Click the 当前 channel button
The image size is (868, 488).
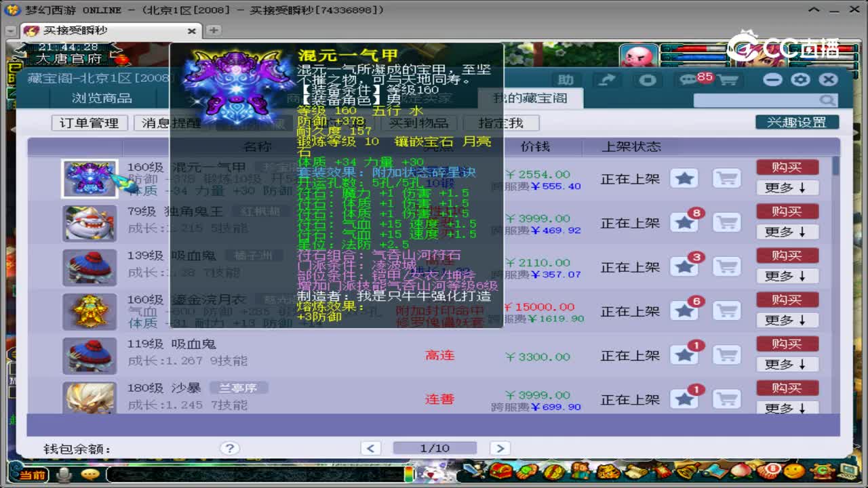coord(33,475)
